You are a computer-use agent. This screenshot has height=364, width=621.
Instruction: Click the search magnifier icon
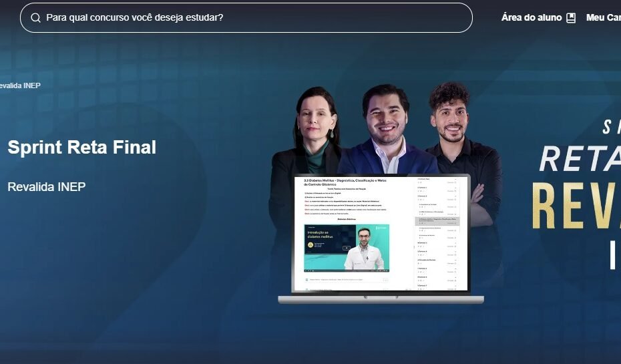tap(35, 18)
